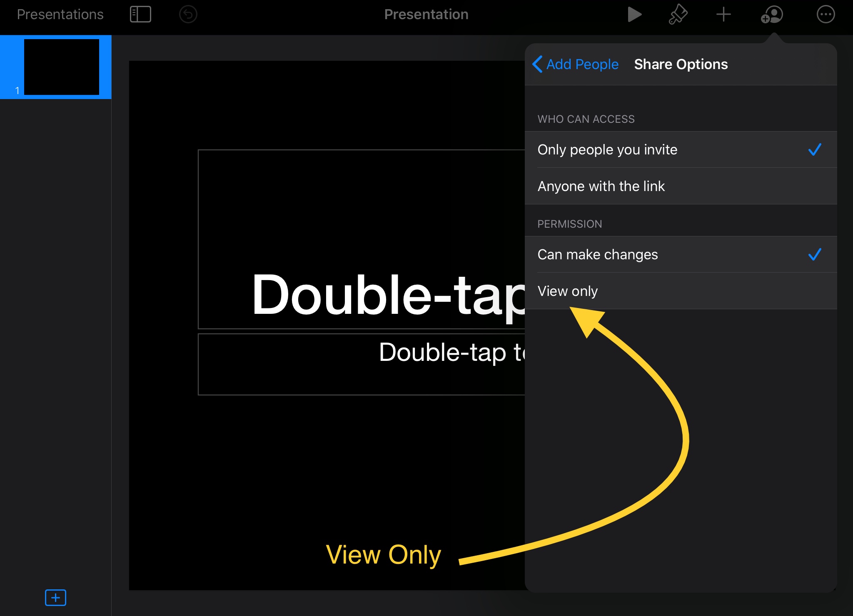Tap the Share Options header title
The height and width of the screenshot is (616, 853).
(x=681, y=64)
